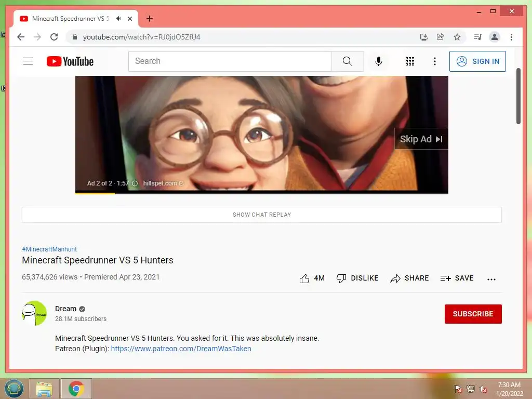The image size is (532, 399).
Task: Open the YouTube apps grid icon
Action: [410, 61]
